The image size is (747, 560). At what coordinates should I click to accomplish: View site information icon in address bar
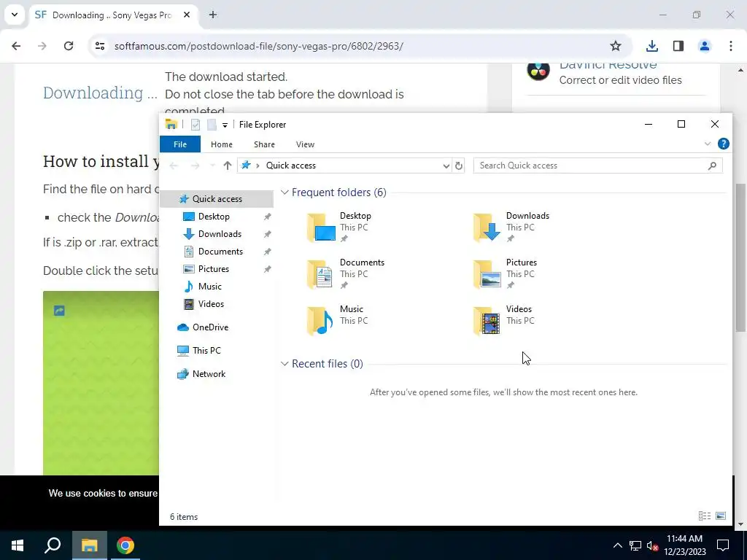tap(99, 46)
